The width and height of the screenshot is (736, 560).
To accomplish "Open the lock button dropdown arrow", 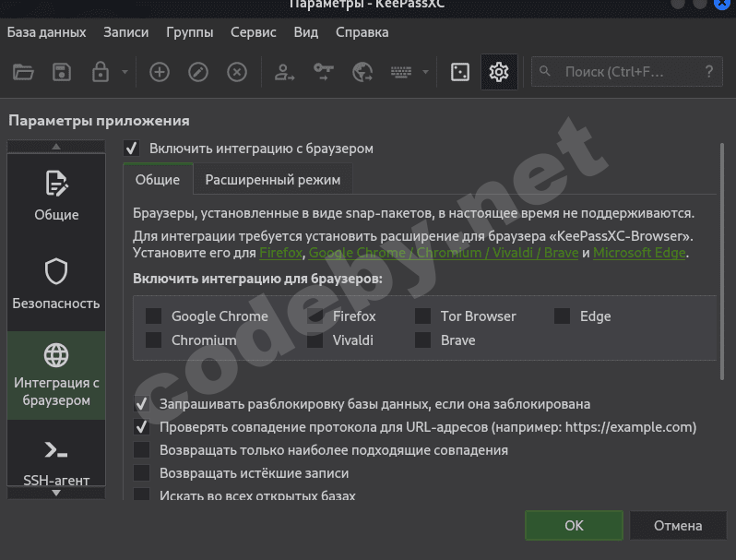I will (125, 72).
